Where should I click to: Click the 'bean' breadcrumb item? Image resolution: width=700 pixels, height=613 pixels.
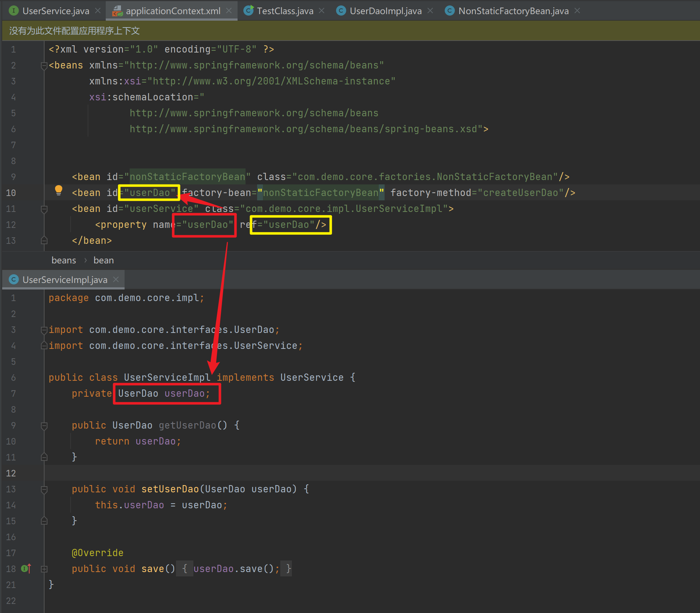tap(104, 260)
